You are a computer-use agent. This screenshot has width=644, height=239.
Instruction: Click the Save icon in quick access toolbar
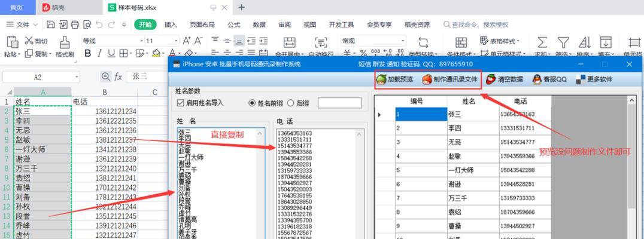51,24
